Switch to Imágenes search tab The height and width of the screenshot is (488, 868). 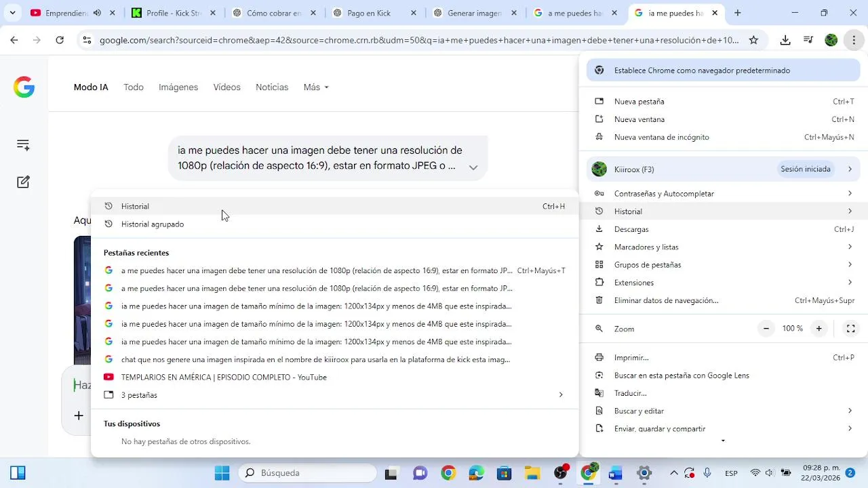(178, 87)
